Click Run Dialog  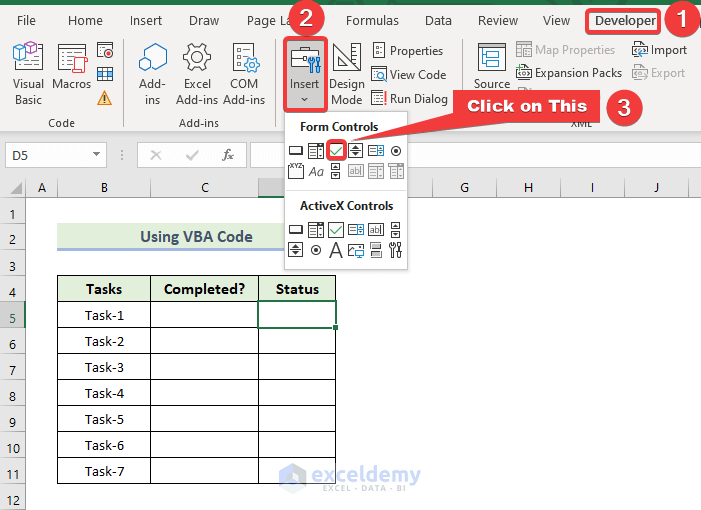(410, 98)
